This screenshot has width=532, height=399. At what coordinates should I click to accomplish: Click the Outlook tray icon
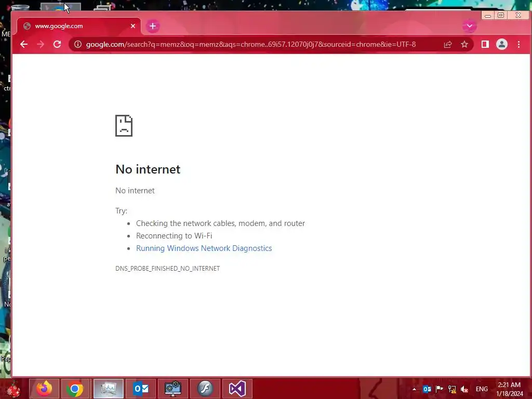pyautogui.click(x=427, y=389)
